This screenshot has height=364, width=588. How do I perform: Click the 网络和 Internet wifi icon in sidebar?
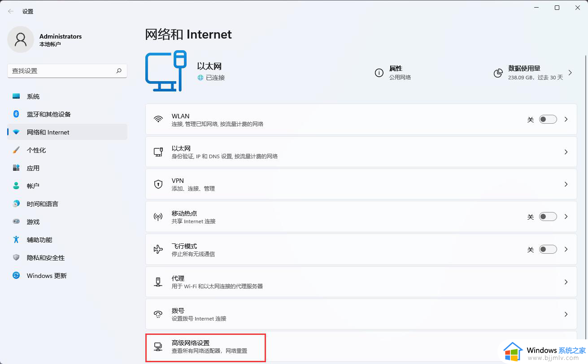click(16, 132)
